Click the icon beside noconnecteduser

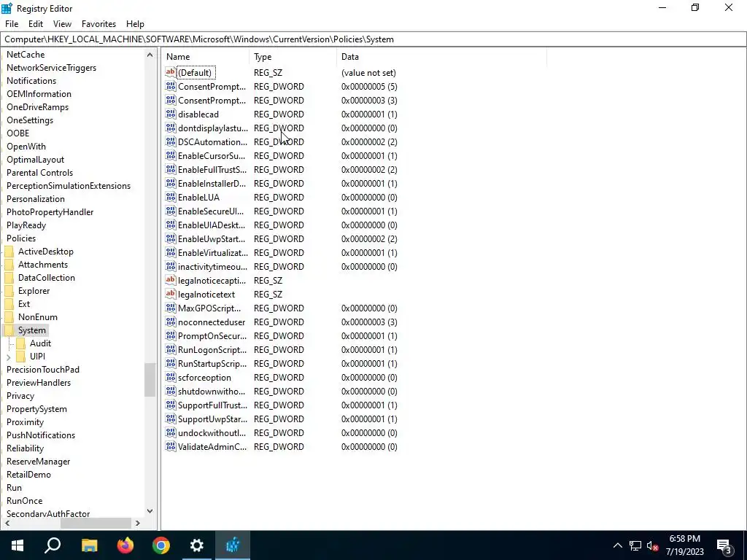coord(171,322)
